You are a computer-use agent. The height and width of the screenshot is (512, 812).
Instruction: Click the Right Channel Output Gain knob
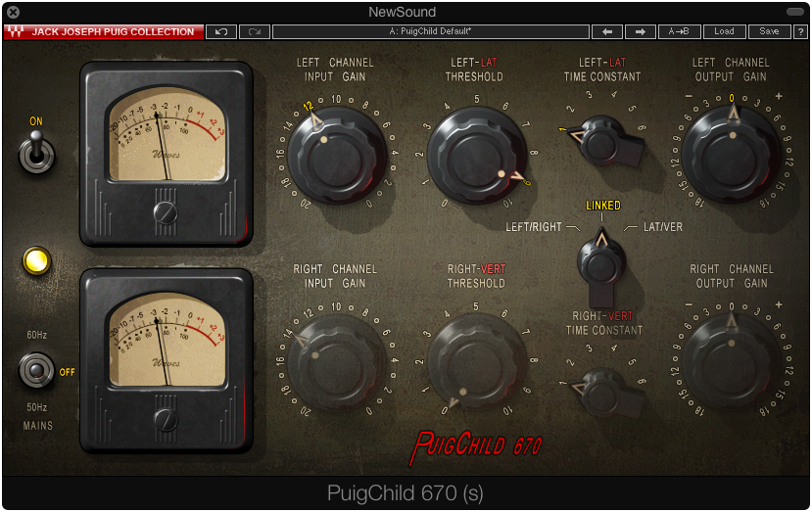pyautogui.click(x=732, y=362)
